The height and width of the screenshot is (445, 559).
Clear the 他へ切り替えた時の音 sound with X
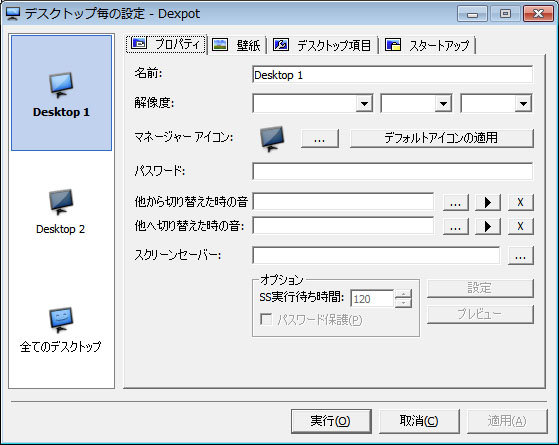(x=520, y=226)
